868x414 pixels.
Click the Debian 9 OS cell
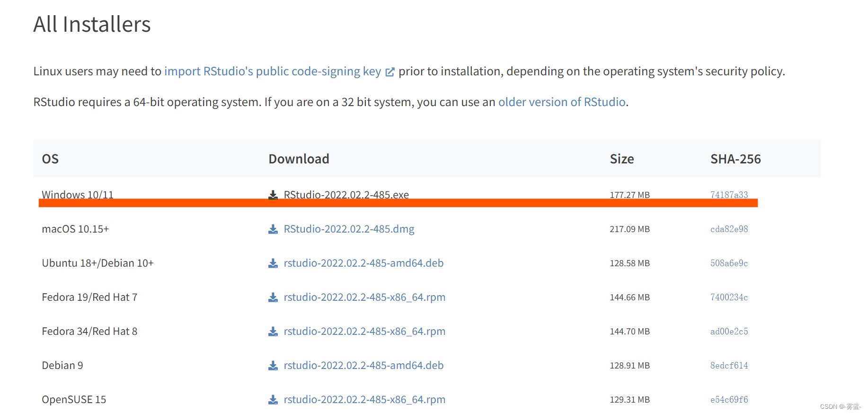[62, 365]
